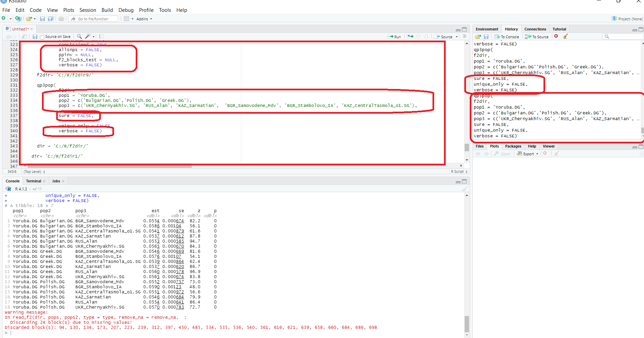Click the Re-run previous code region icon
Viewport: 644px width, 338px height.
click(410, 37)
